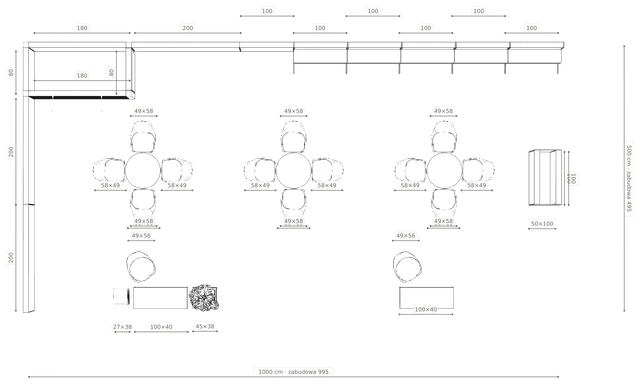Click the potted plant symbol
The width and height of the screenshot is (640, 384).
point(204,298)
